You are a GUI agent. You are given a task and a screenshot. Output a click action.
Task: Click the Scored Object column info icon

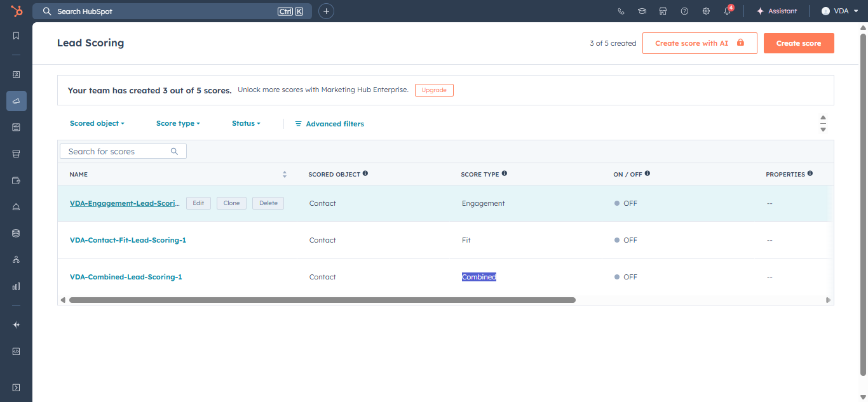point(365,173)
